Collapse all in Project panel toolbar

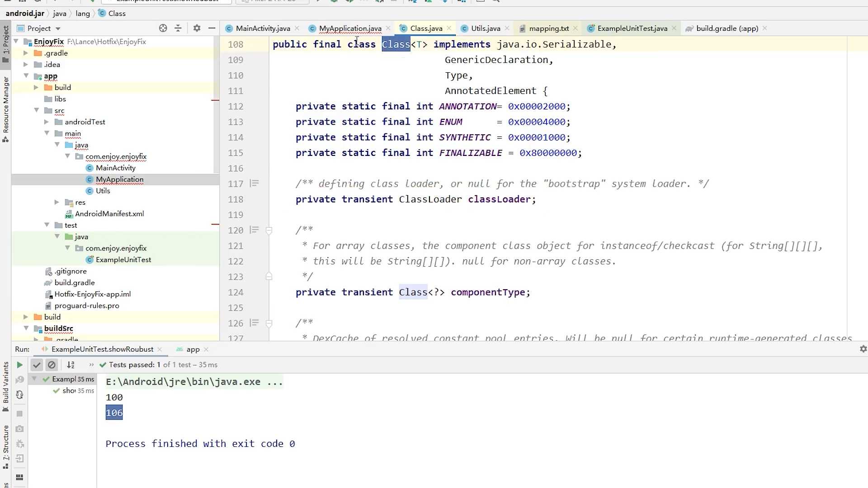coord(178,28)
